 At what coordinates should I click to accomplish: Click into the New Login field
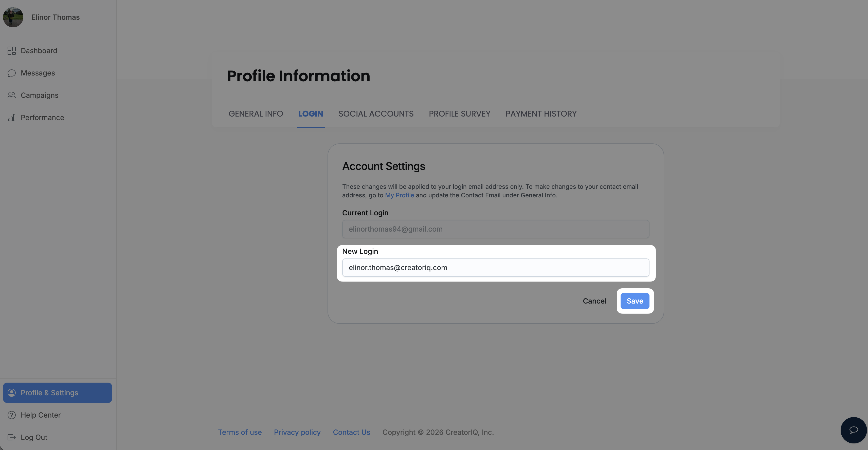(496, 268)
